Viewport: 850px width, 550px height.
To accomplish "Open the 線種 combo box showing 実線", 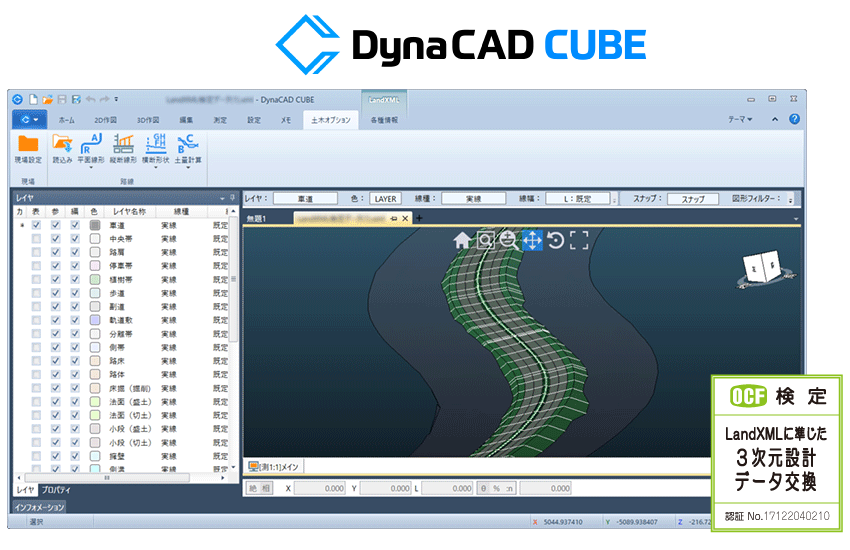I will click(x=473, y=199).
